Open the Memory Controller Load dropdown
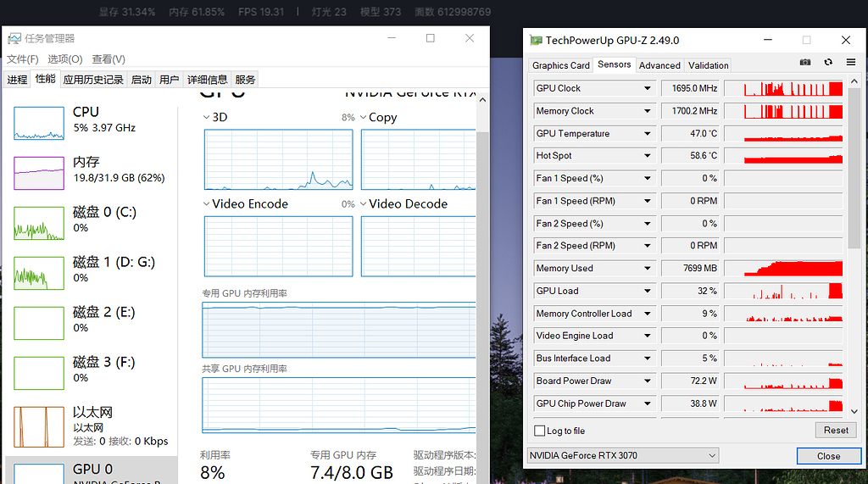 click(x=647, y=314)
